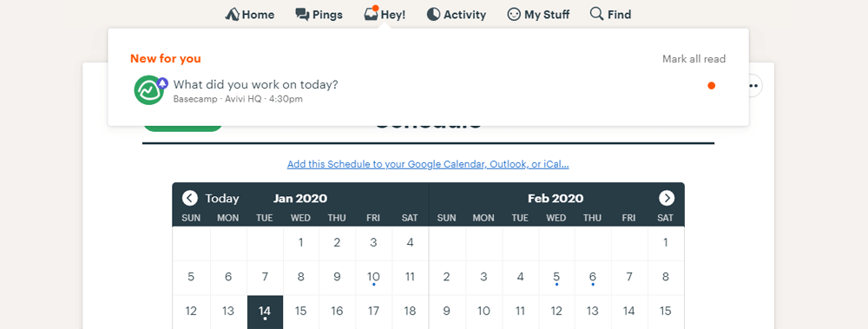Jump to Today in the calendar header

point(222,198)
